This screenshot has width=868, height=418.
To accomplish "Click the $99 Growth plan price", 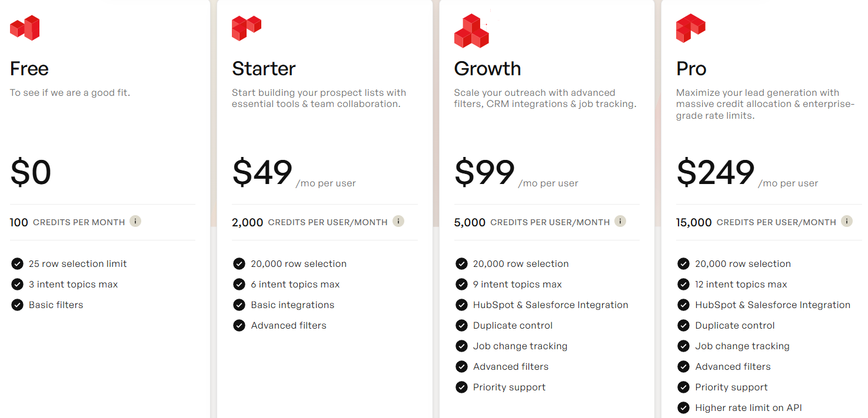I will 484,172.
